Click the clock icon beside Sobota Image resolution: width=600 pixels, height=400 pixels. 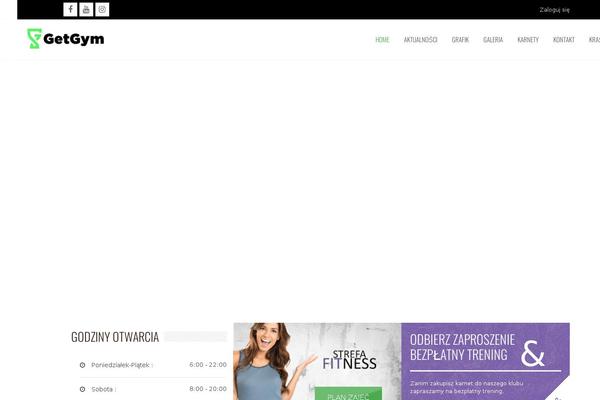click(82, 389)
